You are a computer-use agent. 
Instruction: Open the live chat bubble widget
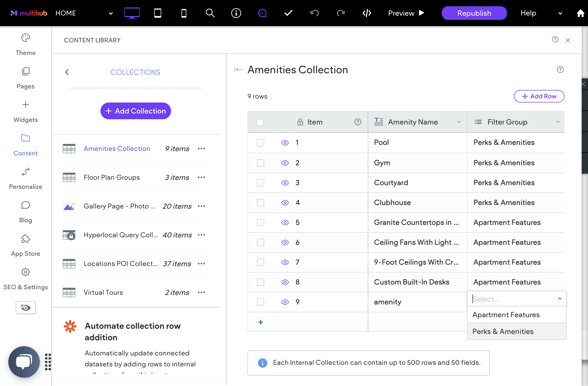tap(24, 362)
